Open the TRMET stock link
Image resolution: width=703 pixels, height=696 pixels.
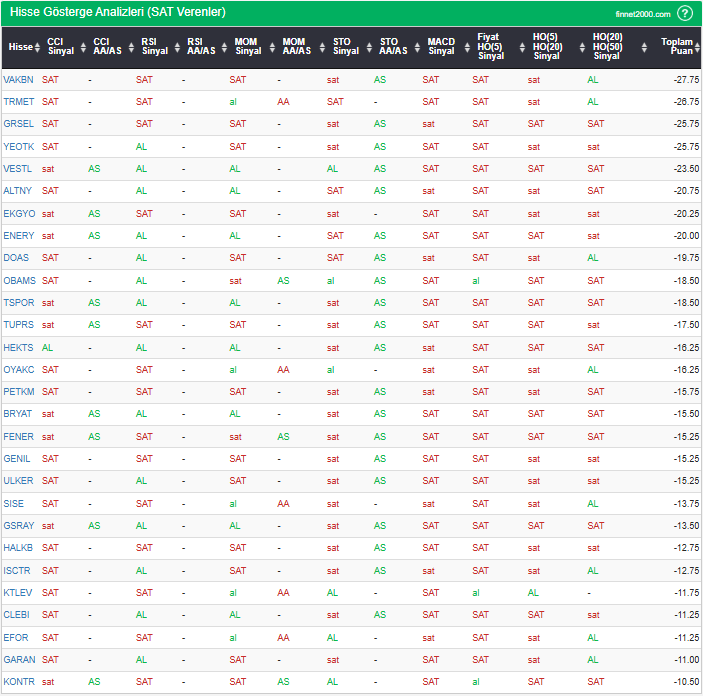pos(18,101)
